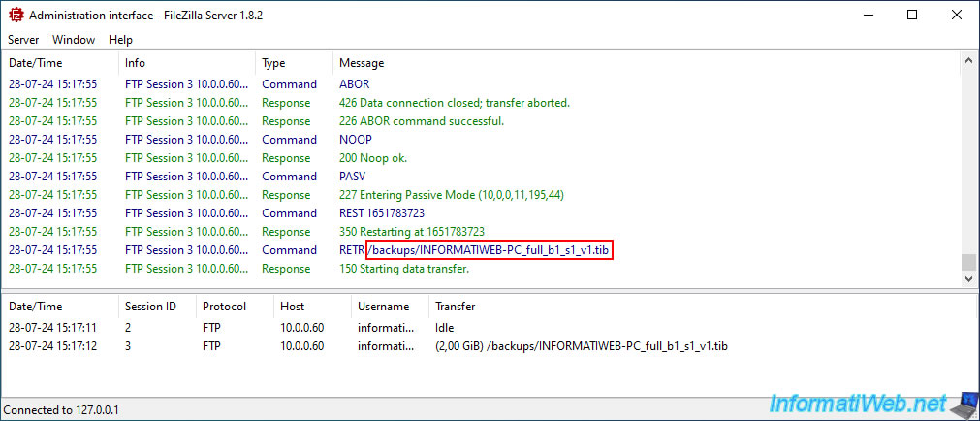This screenshot has height=421, width=980.
Task: Select the NOOP command log row
Action: (x=483, y=140)
